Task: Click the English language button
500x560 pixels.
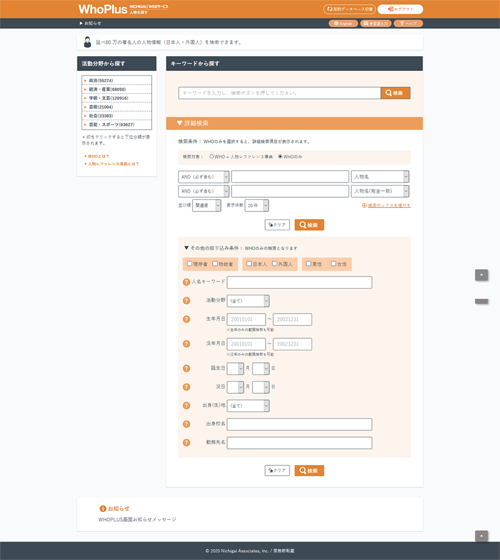Action: point(343,24)
